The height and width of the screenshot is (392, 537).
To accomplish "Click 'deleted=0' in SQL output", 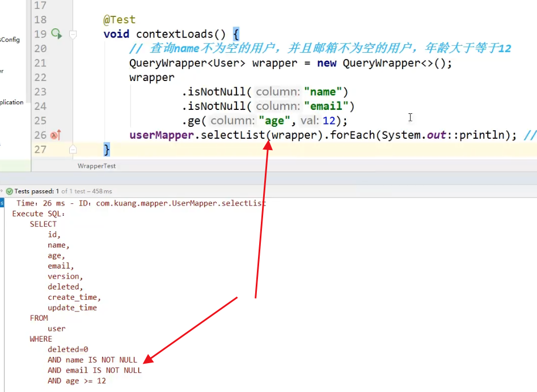I will point(68,350).
